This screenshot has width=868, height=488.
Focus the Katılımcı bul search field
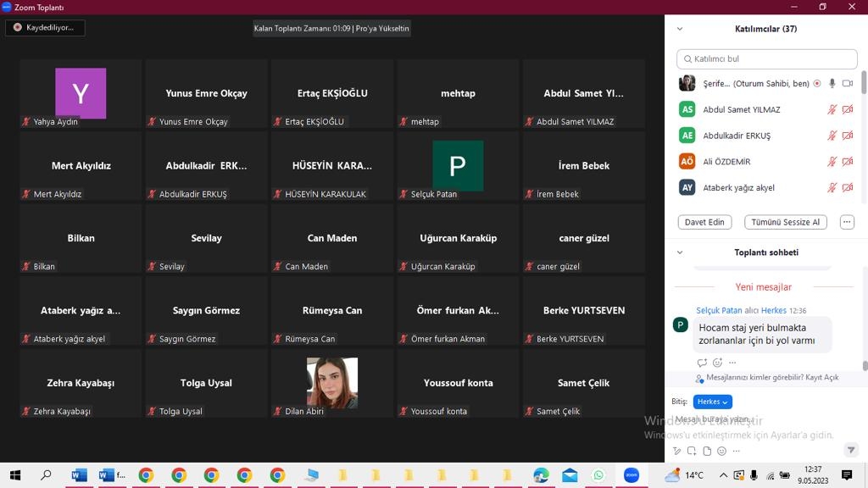(x=766, y=58)
